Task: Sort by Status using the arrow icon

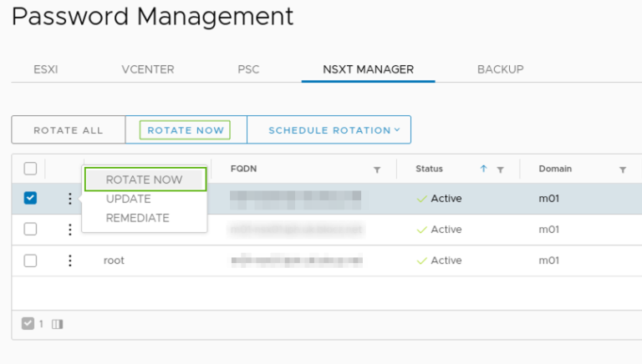Action: [x=483, y=169]
